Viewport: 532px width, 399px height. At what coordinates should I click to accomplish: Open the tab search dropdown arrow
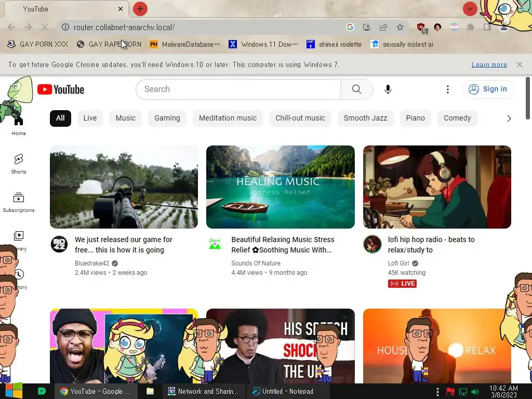(470, 9)
